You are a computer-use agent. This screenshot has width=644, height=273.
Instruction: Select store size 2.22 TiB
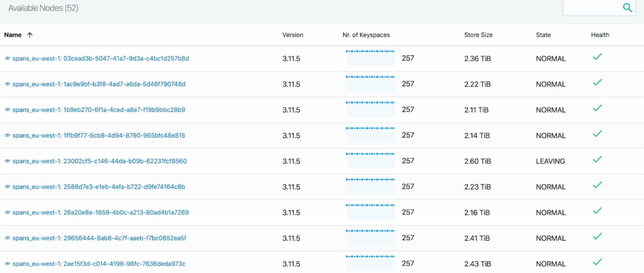pyautogui.click(x=477, y=84)
